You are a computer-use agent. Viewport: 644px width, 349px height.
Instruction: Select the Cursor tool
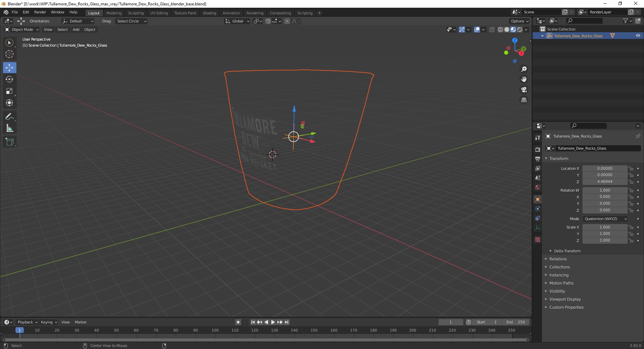[9, 54]
